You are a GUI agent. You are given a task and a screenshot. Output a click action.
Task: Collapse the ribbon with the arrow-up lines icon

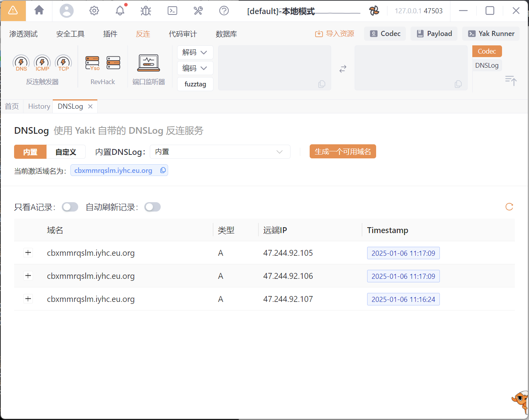click(511, 81)
